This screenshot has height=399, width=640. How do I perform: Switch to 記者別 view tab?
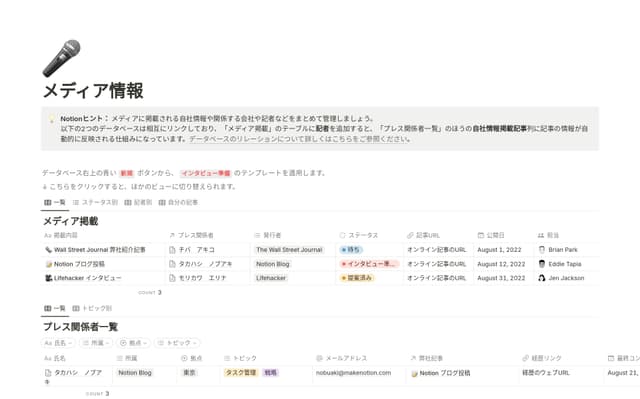(138, 202)
